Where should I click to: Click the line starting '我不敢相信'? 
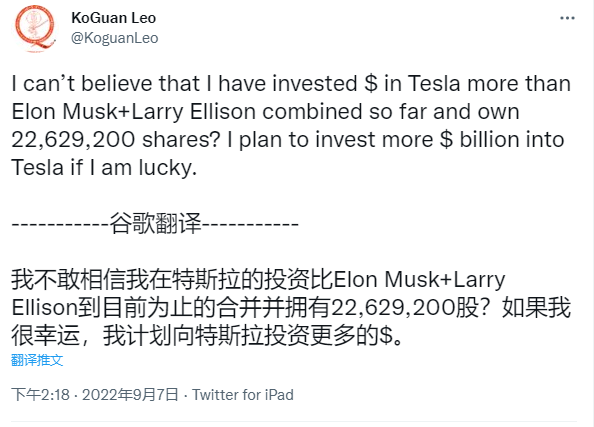coord(258,280)
